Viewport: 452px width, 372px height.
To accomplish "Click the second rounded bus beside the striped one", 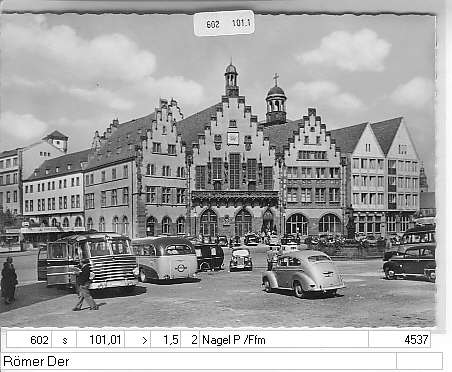I will click(x=165, y=258).
